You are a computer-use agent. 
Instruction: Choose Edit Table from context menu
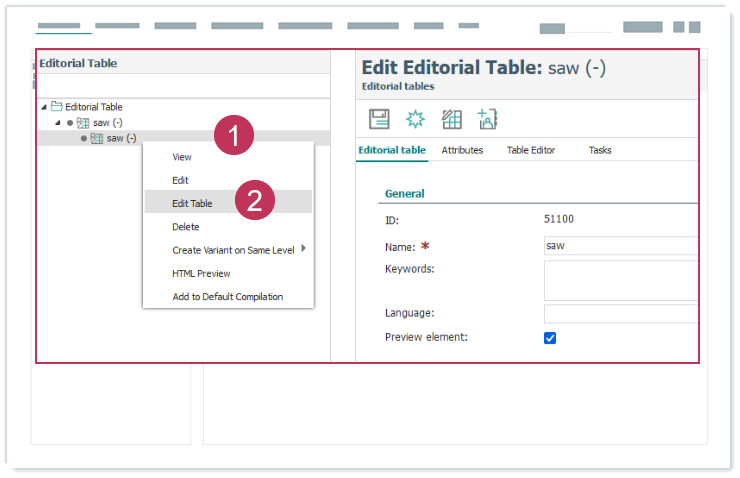tap(192, 203)
